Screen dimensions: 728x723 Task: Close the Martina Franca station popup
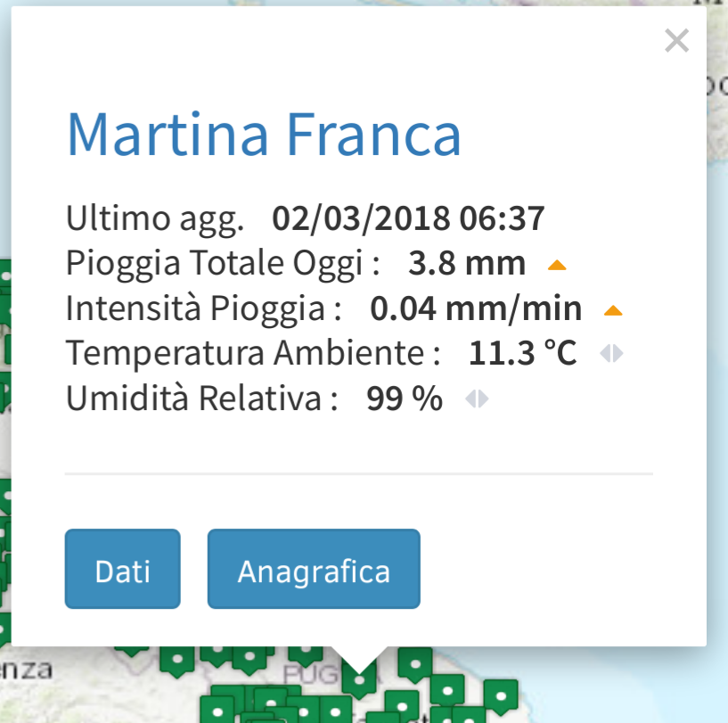pyautogui.click(x=676, y=41)
